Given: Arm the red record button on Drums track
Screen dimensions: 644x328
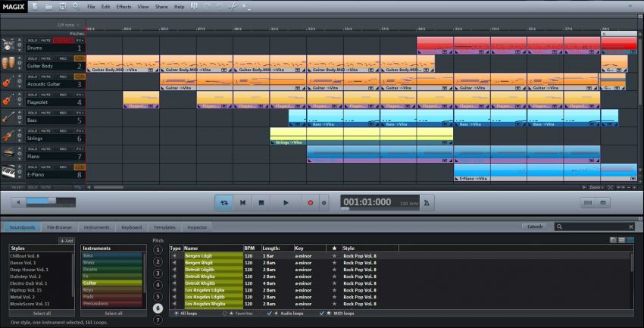Looking at the screenshot, I should 63,41.
